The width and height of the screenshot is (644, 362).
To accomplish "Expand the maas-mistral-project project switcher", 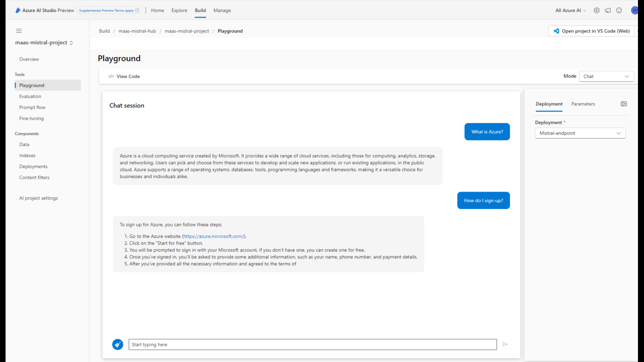I will [x=44, y=43].
